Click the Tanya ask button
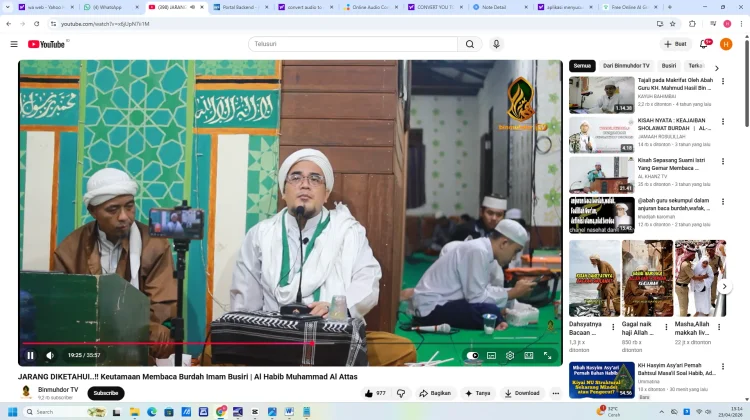750x420 pixels. click(478, 393)
